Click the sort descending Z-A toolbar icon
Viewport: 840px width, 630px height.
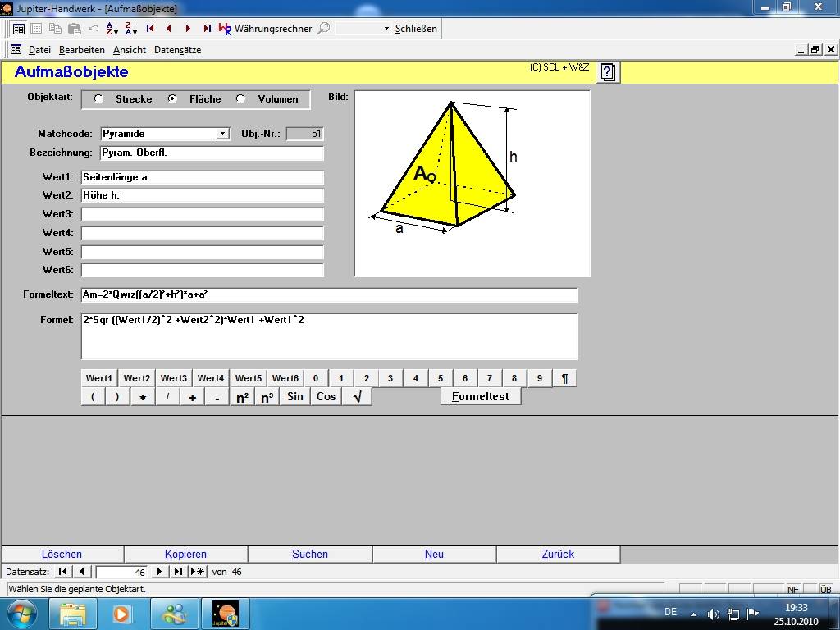pos(130,28)
